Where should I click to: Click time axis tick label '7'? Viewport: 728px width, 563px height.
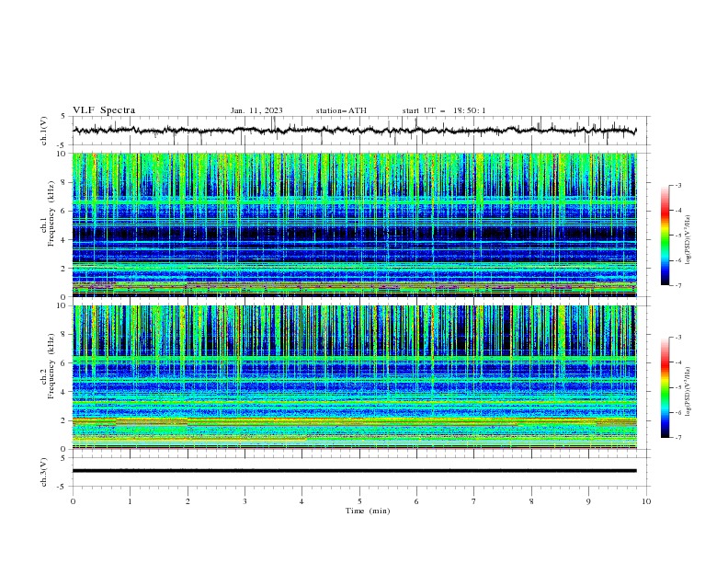tap(474, 501)
